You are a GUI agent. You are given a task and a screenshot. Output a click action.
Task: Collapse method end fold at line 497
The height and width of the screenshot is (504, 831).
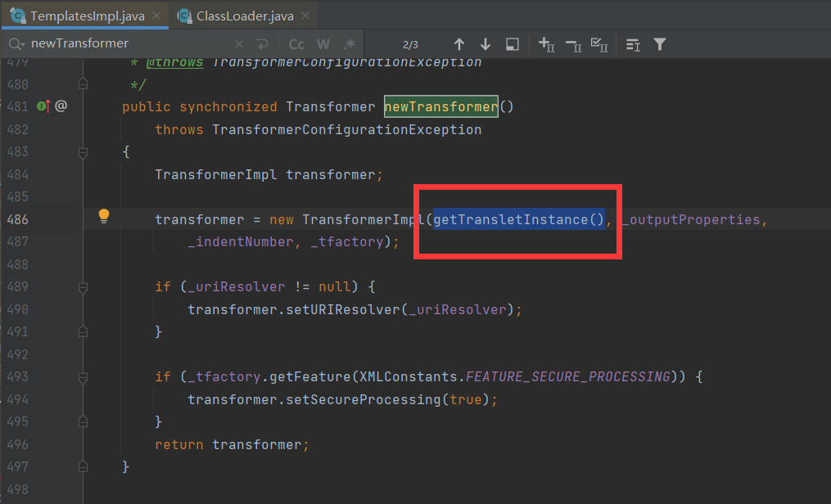83,466
